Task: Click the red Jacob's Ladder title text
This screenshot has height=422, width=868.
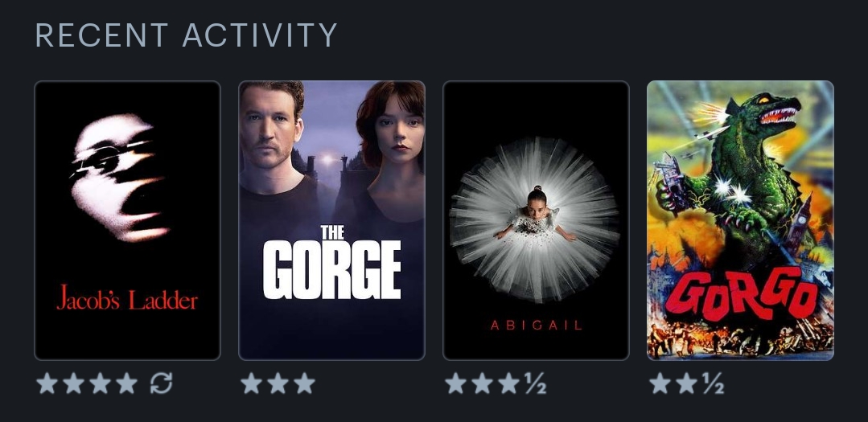Action: tap(127, 298)
